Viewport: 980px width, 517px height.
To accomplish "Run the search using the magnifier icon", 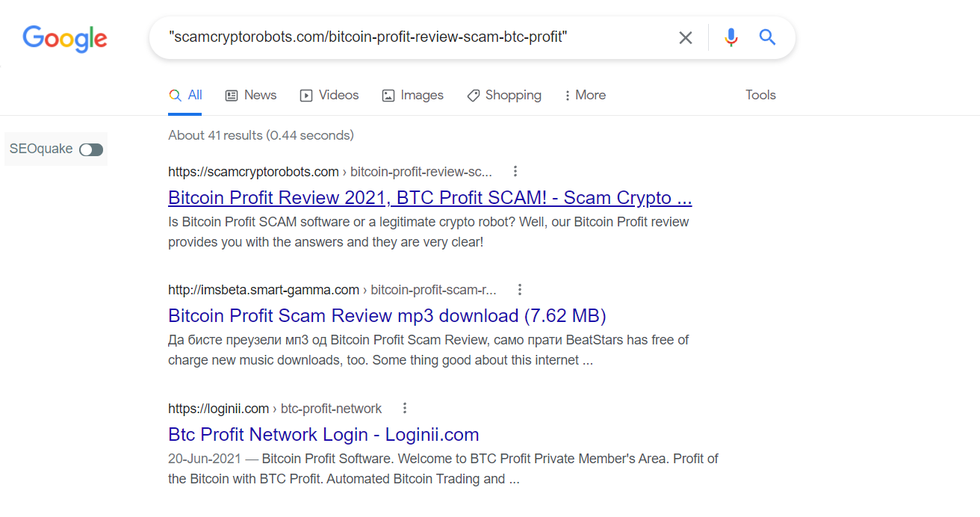I will pyautogui.click(x=767, y=37).
